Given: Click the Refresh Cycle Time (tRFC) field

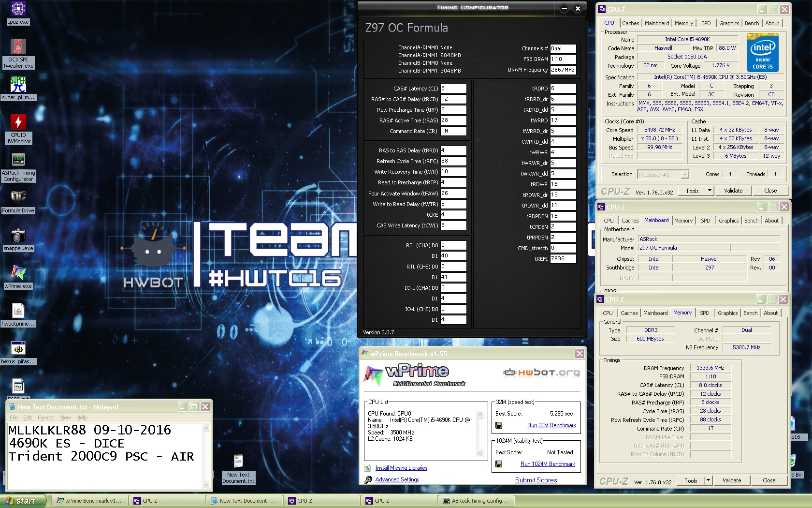Looking at the screenshot, I should pyautogui.click(x=453, y=161).
